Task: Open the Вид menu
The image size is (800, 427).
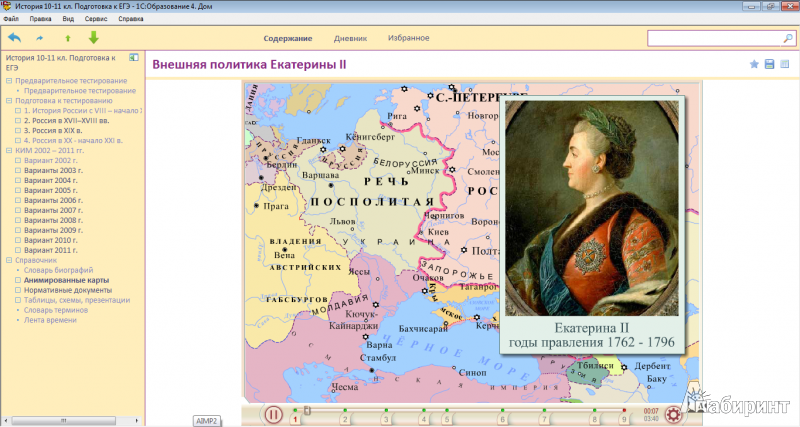Action: click(68, 19)
